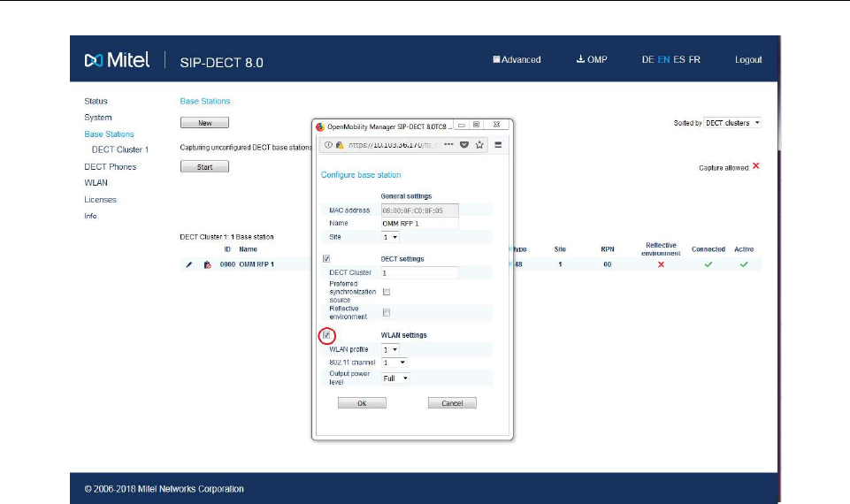The image size is (850, 504).
Task: Open the Output power level dropdown
Action: (395, 378)
